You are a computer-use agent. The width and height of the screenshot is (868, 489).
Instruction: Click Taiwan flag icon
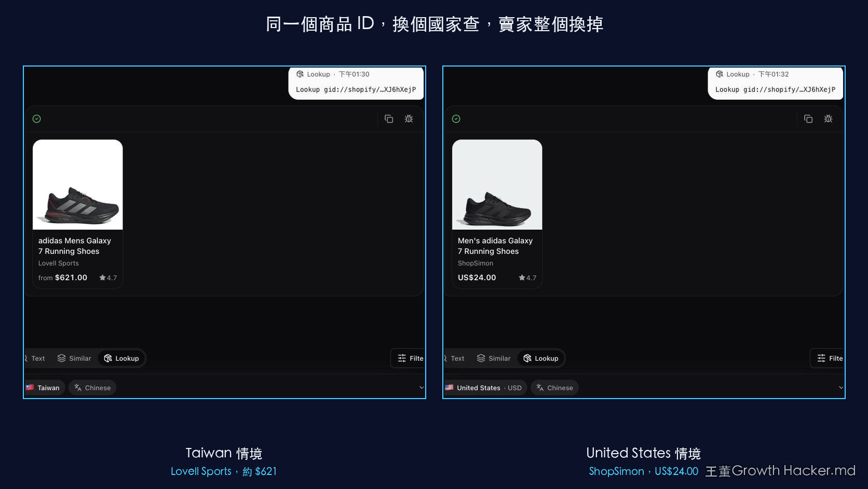coord(30,388)
